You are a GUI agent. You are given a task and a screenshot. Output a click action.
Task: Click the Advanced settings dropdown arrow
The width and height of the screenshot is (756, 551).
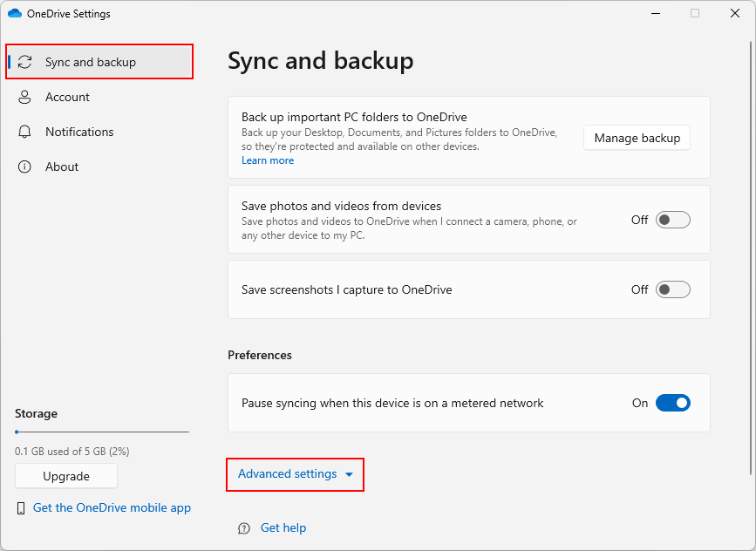click(x=349, y=475)
